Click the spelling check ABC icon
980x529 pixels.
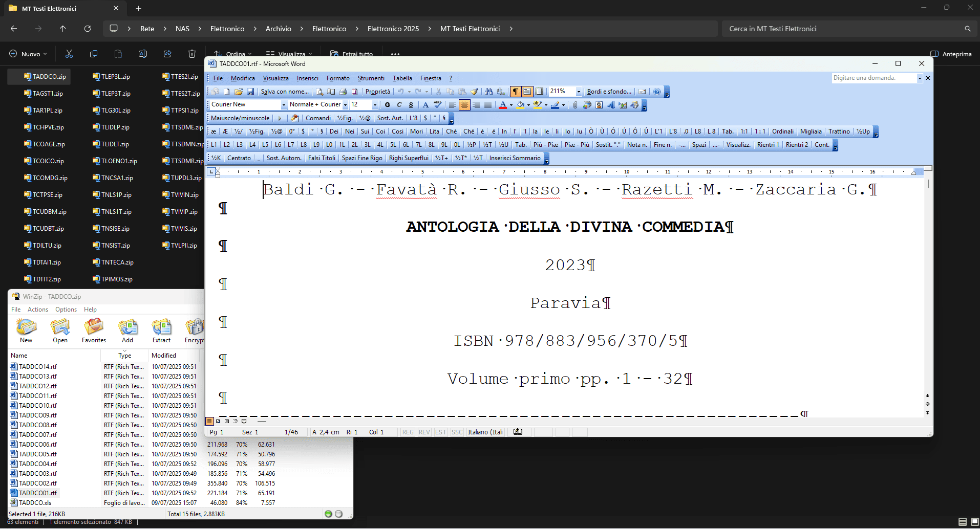[x=437, y=104]
